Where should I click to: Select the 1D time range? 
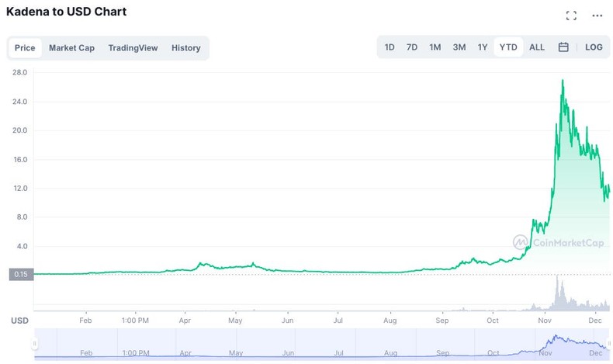coord(390,47)
